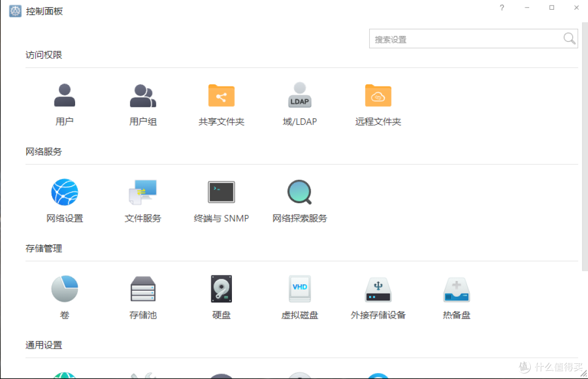Open the 热备盘 hot spare icon

(x=456, y=289)
